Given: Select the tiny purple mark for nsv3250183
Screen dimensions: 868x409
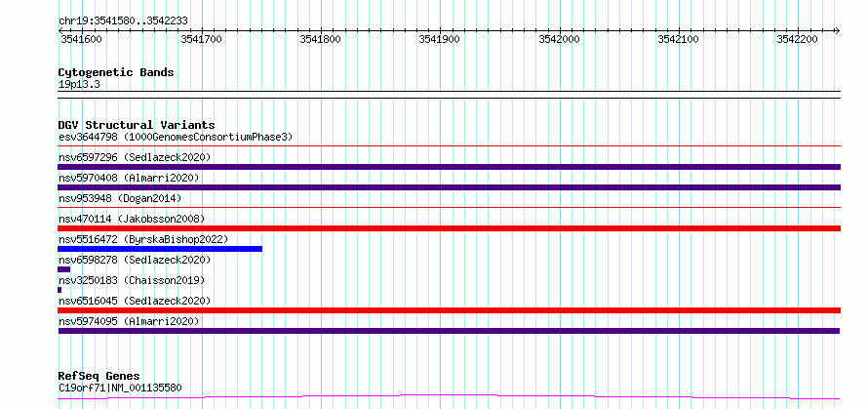Looking at the screenshot, I should pos(59,290).
